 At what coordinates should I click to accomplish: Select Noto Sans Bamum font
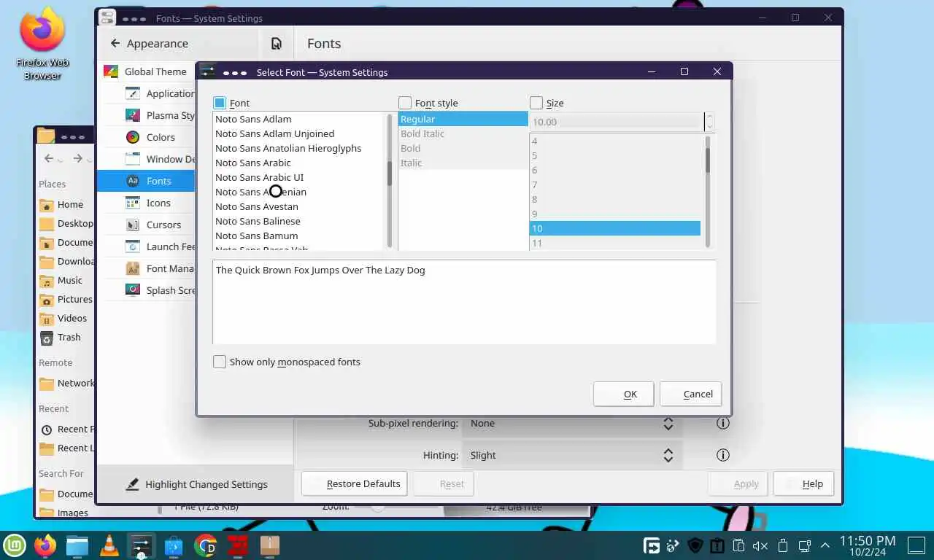(x=298, y=236)
